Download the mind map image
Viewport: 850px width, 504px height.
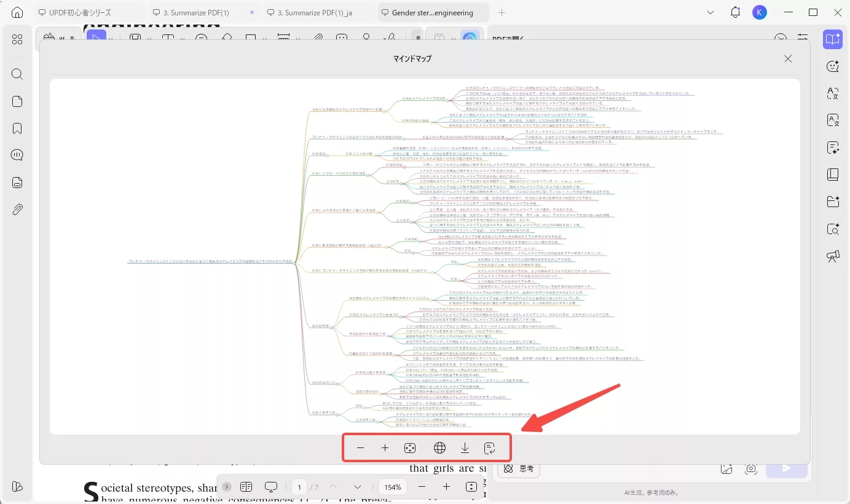(x=465, y=448)
